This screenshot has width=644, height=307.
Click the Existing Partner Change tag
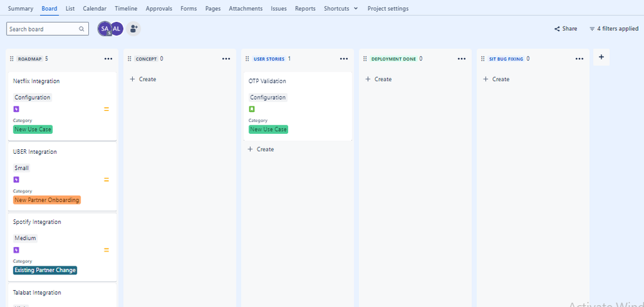pos(45,270)
